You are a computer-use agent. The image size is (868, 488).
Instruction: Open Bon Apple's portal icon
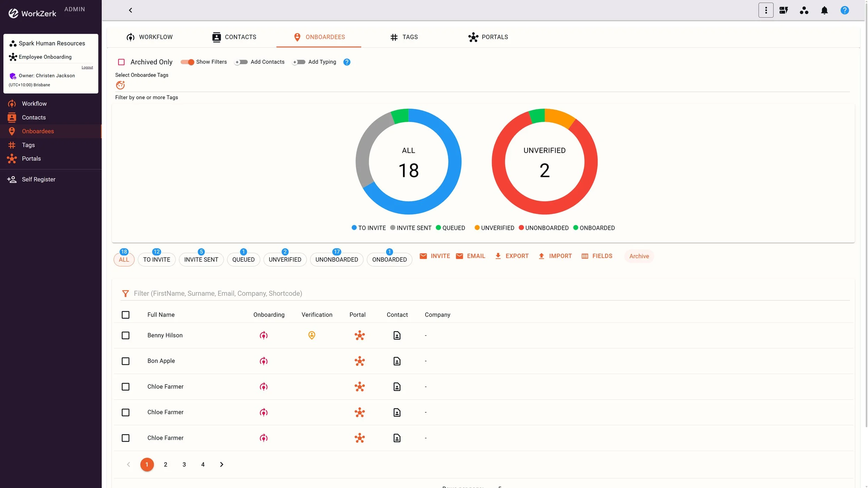[359, 361]
